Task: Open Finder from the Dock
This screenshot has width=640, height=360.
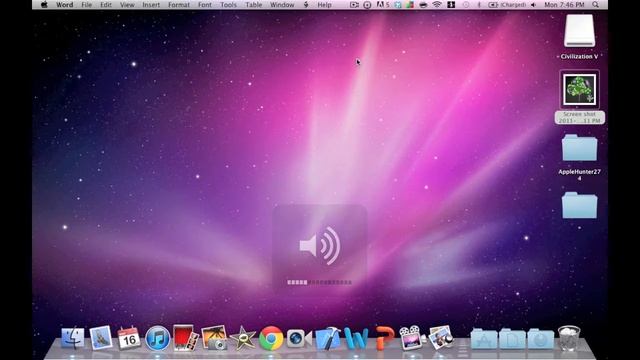Action: click(73, 338)
